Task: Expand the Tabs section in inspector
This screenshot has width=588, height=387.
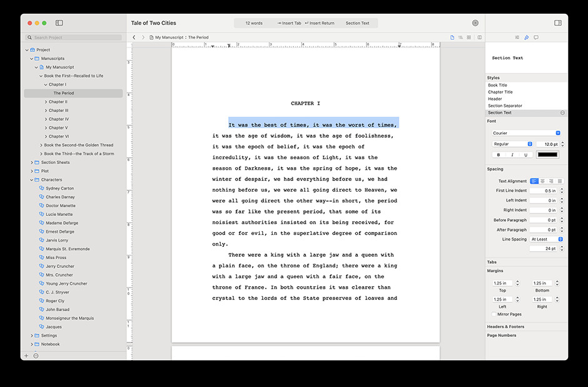Action: tap(492, 262)
